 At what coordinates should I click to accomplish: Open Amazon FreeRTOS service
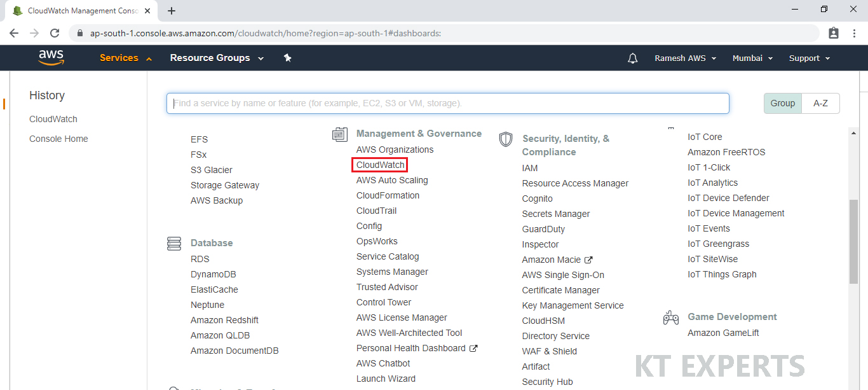pos(726,152)
